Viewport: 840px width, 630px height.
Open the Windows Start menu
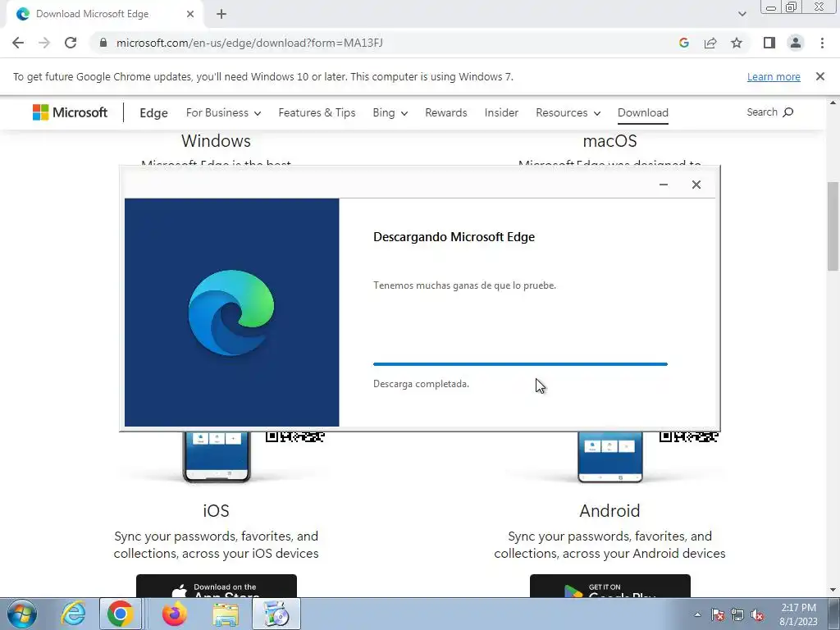coord(22,614)
